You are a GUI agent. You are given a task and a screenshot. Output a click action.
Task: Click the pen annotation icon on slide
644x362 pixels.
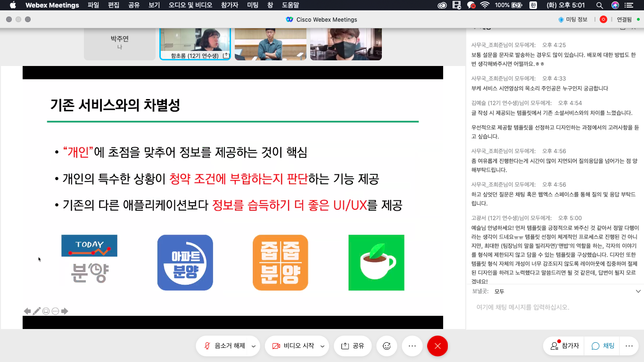pos(37,311)
